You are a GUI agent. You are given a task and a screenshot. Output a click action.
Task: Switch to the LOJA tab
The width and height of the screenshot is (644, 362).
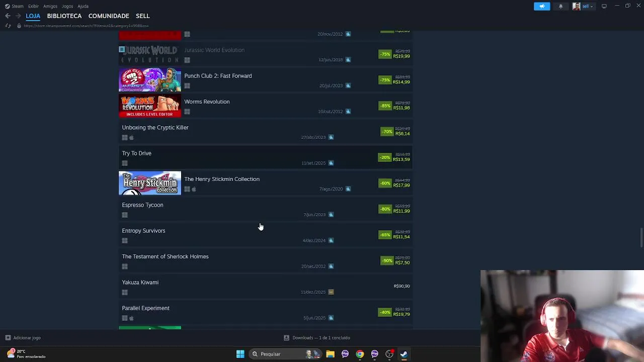point(33,16)
